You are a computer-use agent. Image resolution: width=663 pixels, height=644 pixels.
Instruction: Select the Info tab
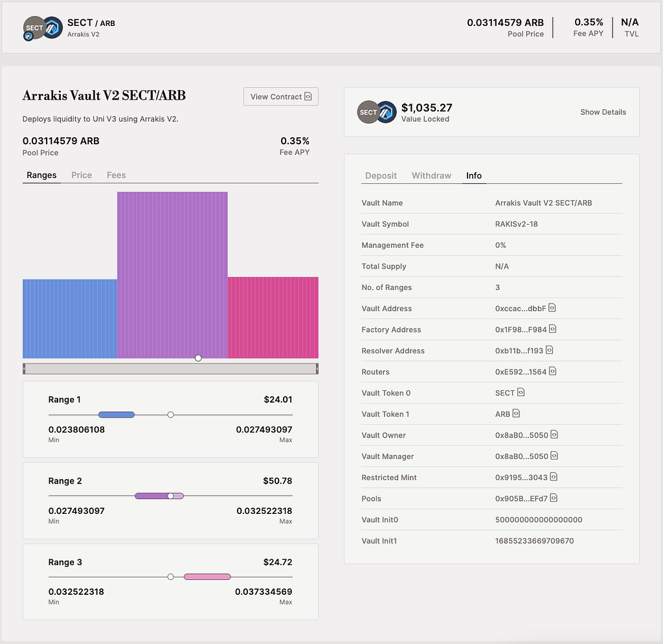pos(474,175)
